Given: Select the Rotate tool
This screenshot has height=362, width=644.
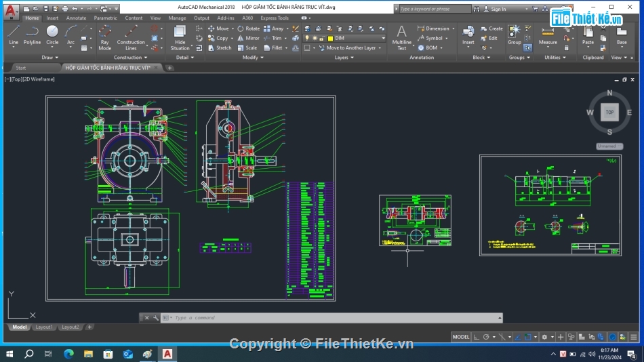Looking at the screenshot, I should [x=249, y=28].
